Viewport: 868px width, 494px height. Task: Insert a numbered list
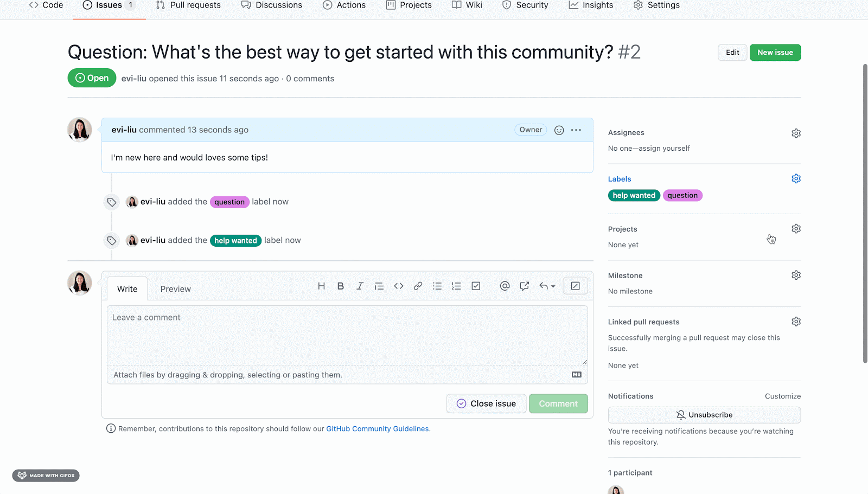pyautogui.click(x=456, y=286)
